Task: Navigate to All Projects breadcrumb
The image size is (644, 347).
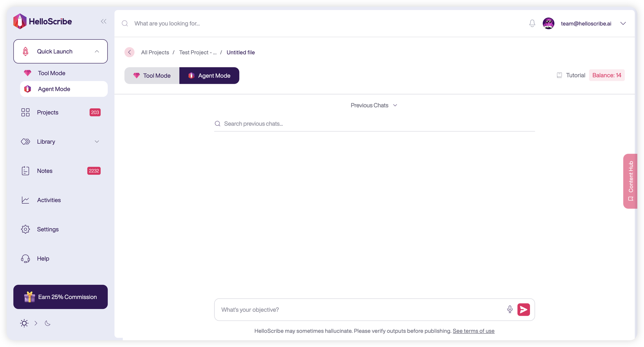Action: pyautogui.click(x=155, y=53)
